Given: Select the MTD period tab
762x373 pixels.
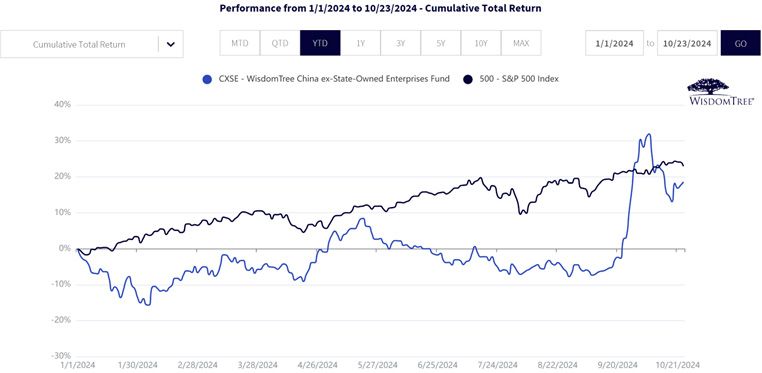Looking at the screenshot, I should 240,43.
